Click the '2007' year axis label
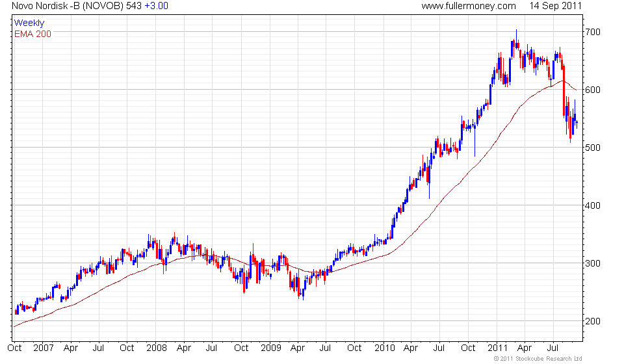The image size is (637, 364). [44, 348]
